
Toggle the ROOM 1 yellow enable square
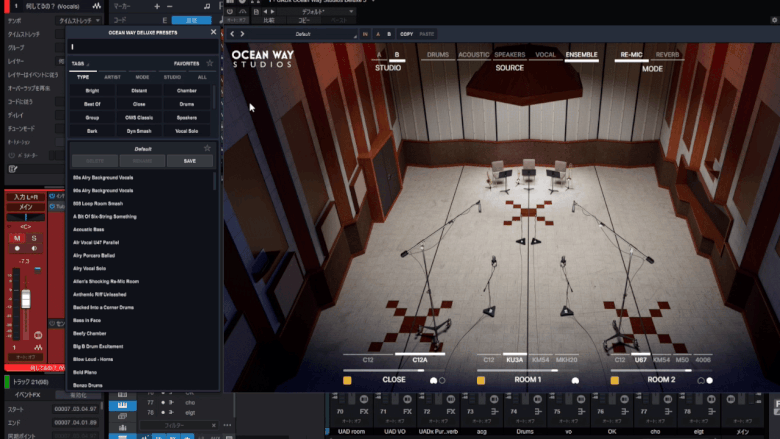481,380
